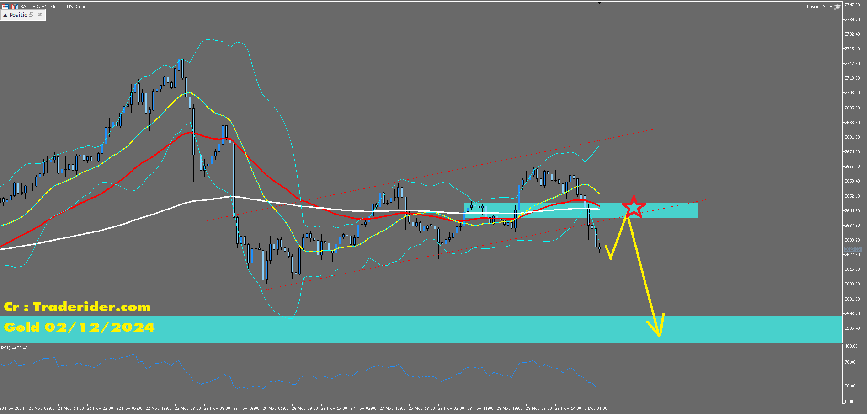Expand the Position Sizer panel triangle
The height and width of the screenshot is (414, 868).
[5, 15]
